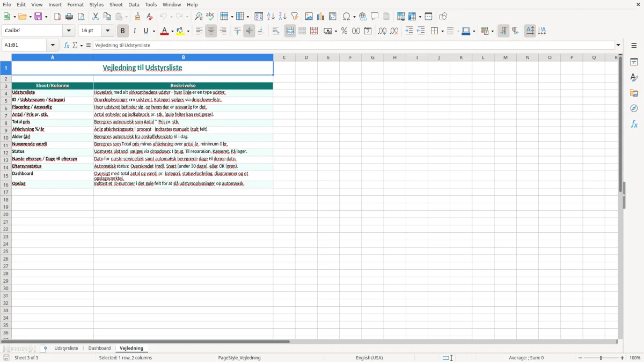The height and width of the screenshot is (362, 644).
Task: Sort descending
Action: [283, 17]
